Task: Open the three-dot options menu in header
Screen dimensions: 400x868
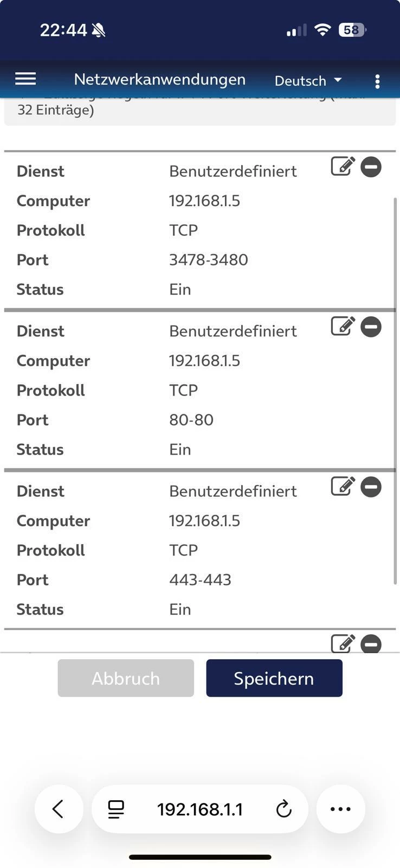Action: [377, 81]
